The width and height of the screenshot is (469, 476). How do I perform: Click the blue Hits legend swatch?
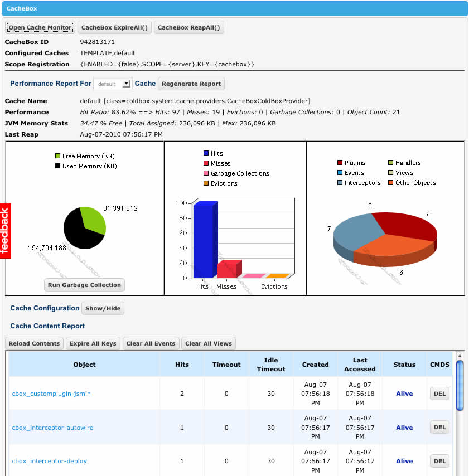tap(206, 153)
